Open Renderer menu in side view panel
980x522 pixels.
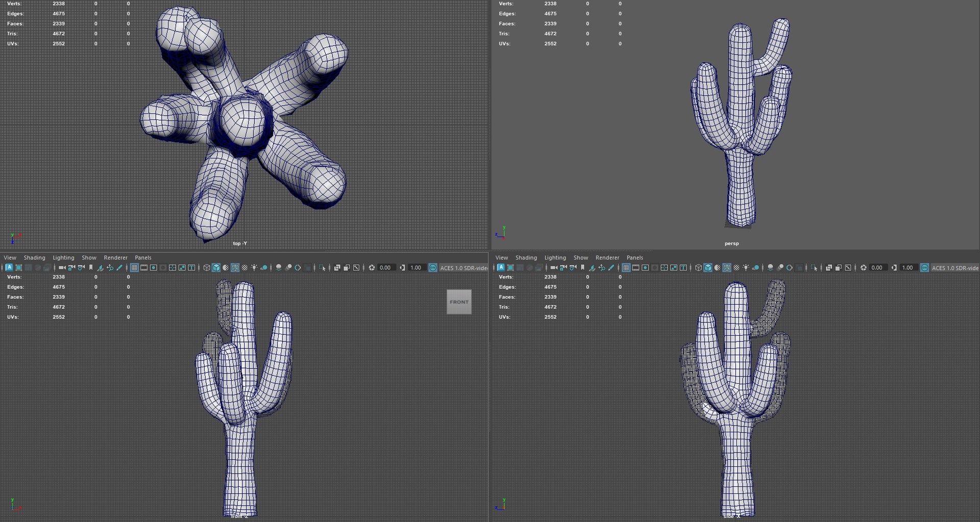click(607, 258)
